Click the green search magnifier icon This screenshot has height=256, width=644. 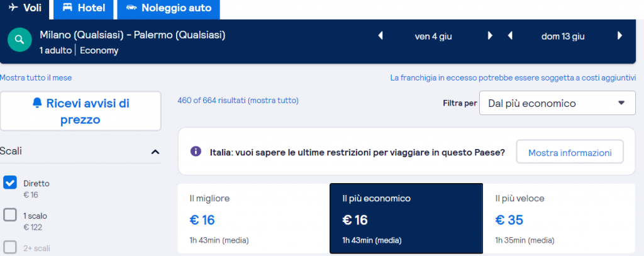click(20, 40)
